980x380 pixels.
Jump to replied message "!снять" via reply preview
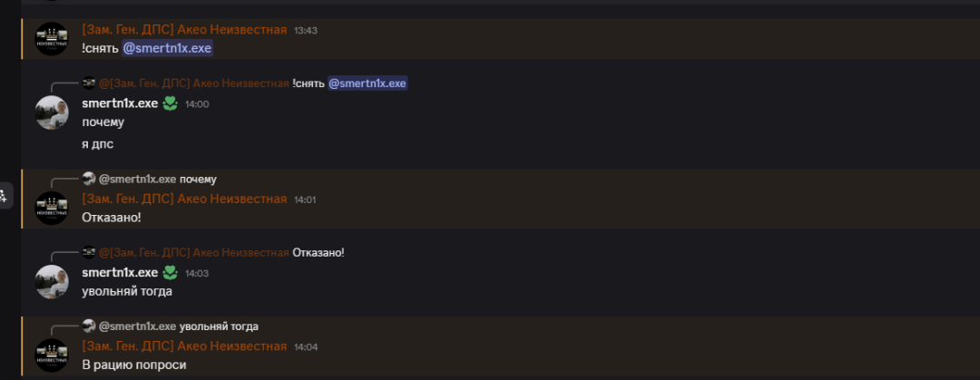click(309, 83)
